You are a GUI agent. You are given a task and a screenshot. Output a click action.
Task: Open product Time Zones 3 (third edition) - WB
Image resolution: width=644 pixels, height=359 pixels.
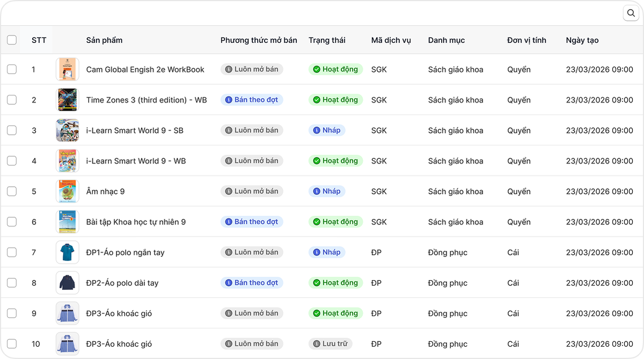[147, 100]
